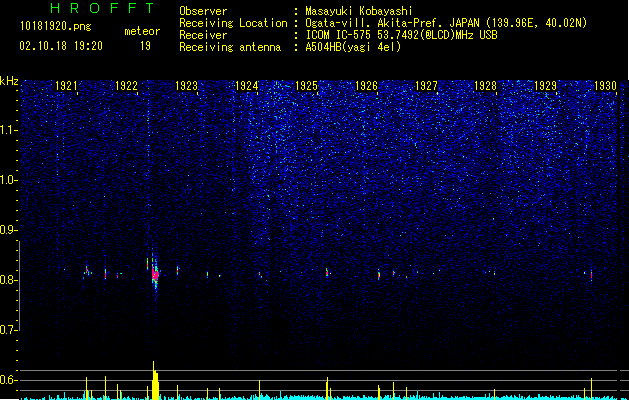Click the 1923 time axis marker
Screen dimensions: 629x400
(x=187, y=85)
